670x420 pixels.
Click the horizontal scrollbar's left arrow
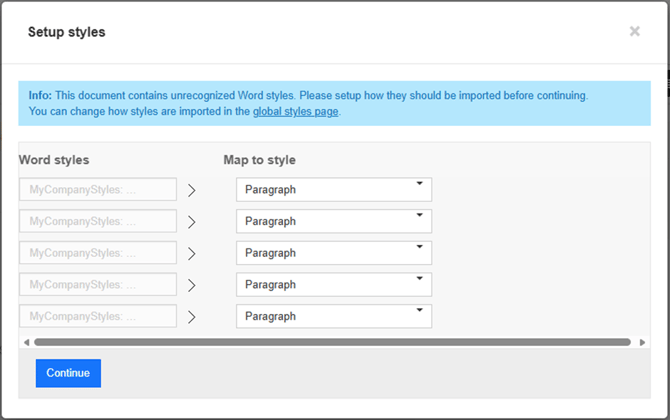(x=26, y=342)
